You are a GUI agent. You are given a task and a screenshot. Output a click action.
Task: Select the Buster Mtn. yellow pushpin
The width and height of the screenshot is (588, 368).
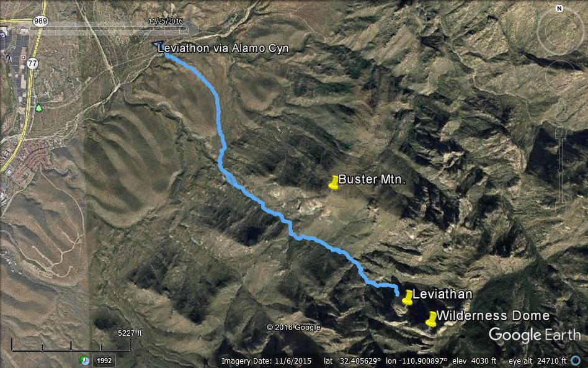pyautogui.click(x=333, y=182)
